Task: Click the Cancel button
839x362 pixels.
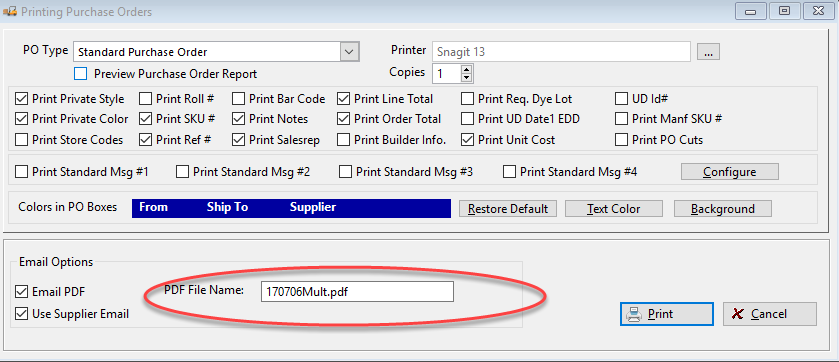Action: pos(770,314)
